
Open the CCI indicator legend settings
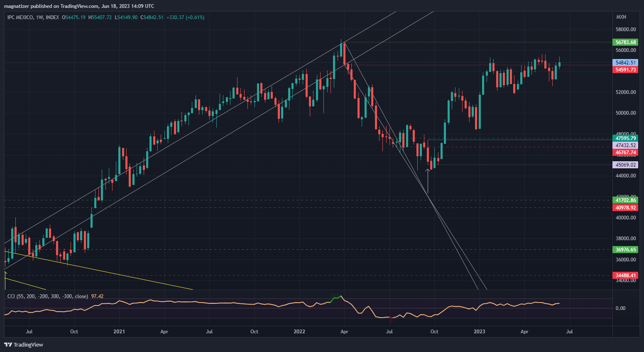pyautogui.click(x=47, y=296)
